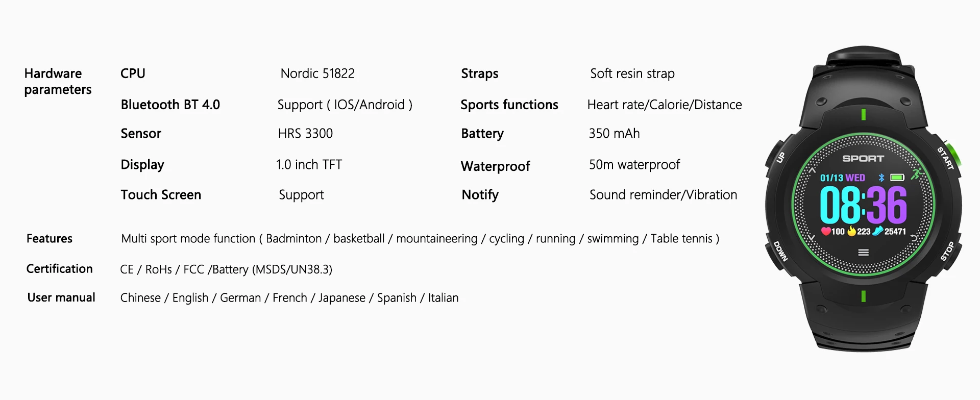980x400 pixels.
Task: Click the red heart rate icon
Action: [x=825, y=231]
